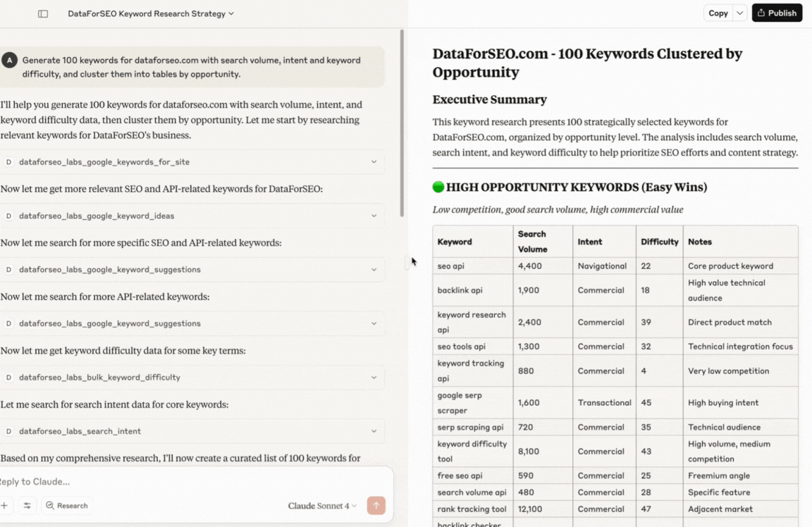Click the 'Executive Summary' heading
This screenshot has width=812, height=527.
tap(489, 99)
